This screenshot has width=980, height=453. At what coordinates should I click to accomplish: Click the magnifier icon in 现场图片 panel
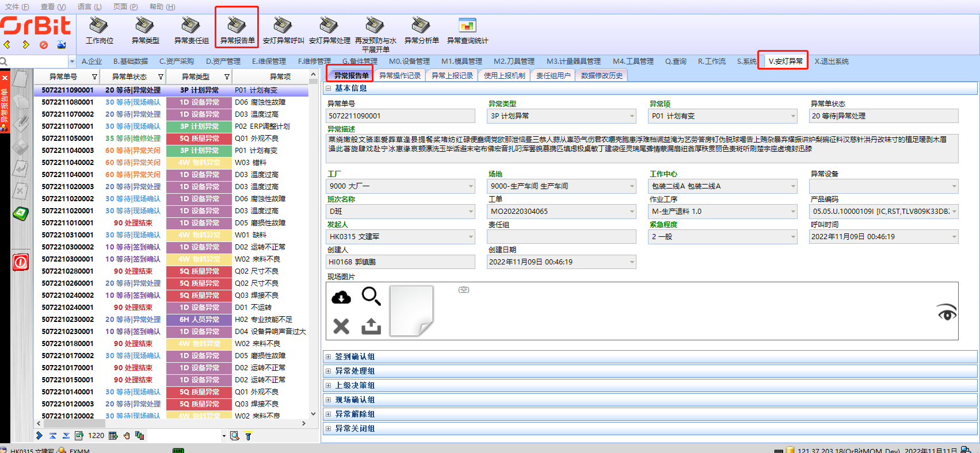point(371,297)
